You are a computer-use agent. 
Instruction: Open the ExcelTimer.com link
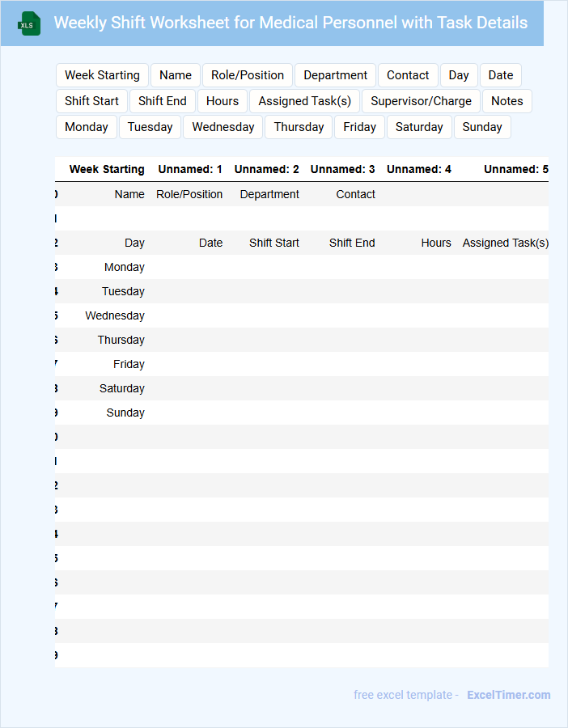coord(509,695)
